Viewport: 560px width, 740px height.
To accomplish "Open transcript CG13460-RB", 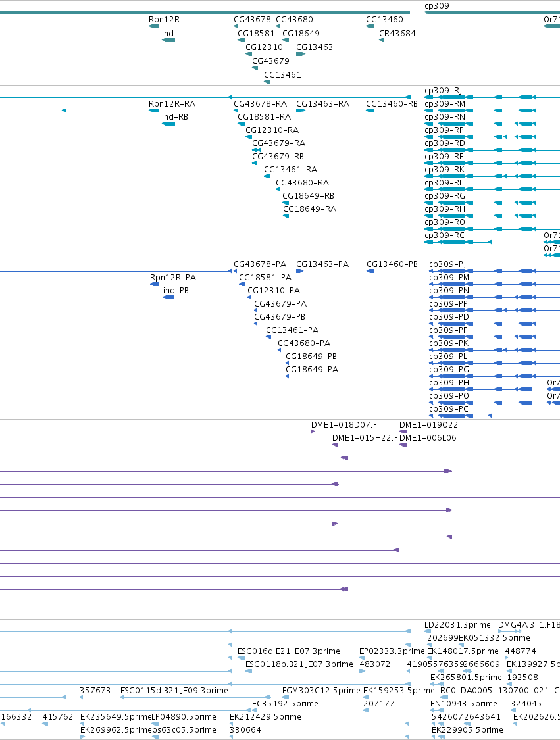I will pyautogui.click(x=392, y=103).
